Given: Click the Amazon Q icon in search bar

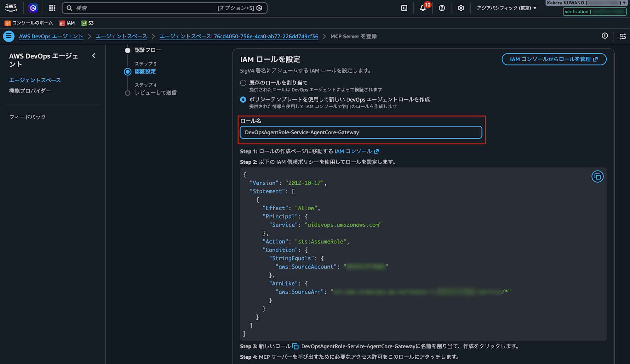Looking at the screenshot, I should [x=259, y=8].
